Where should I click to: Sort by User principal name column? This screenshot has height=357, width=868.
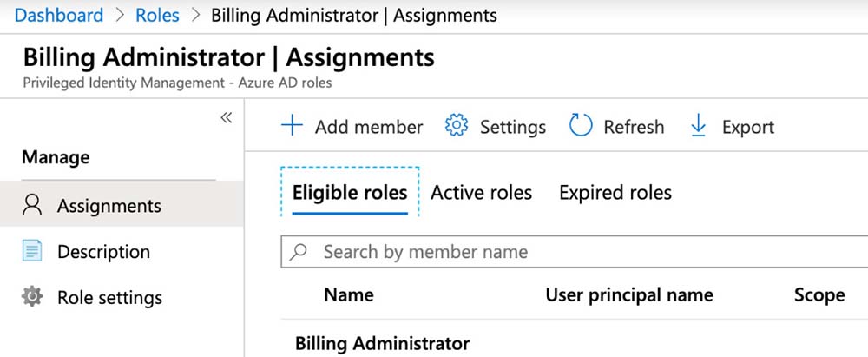[628, 294]
